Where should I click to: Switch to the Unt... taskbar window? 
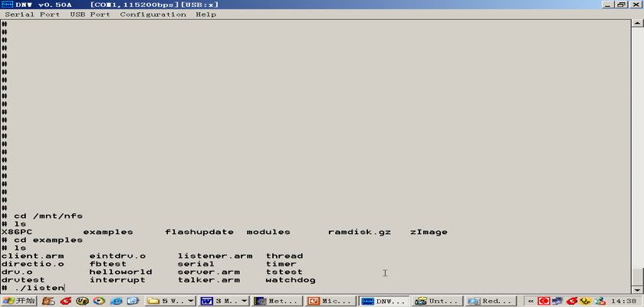coord(436,301)
